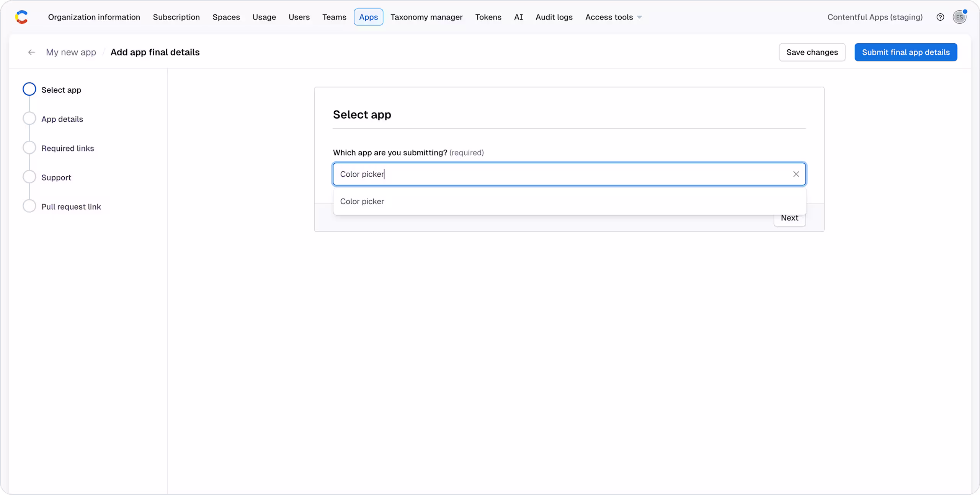The height and width of the screenshot is (495, 980).
Task: Click the Select app step label in sidebar
Action: (x=61, y=90)
